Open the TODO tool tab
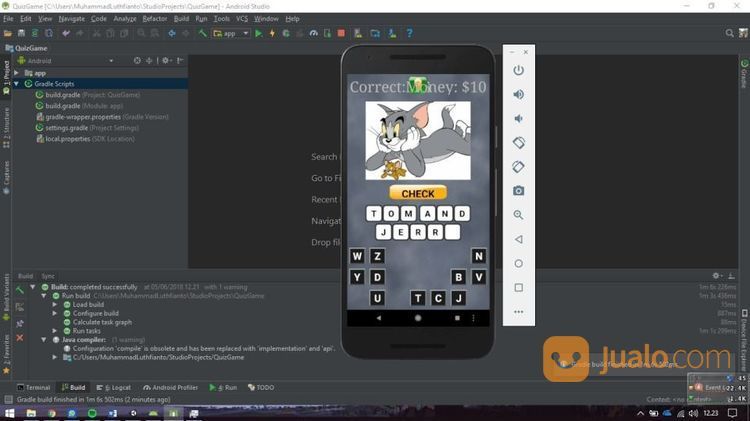The height and width of the screenshot is (421, 750). pos(261,388)
